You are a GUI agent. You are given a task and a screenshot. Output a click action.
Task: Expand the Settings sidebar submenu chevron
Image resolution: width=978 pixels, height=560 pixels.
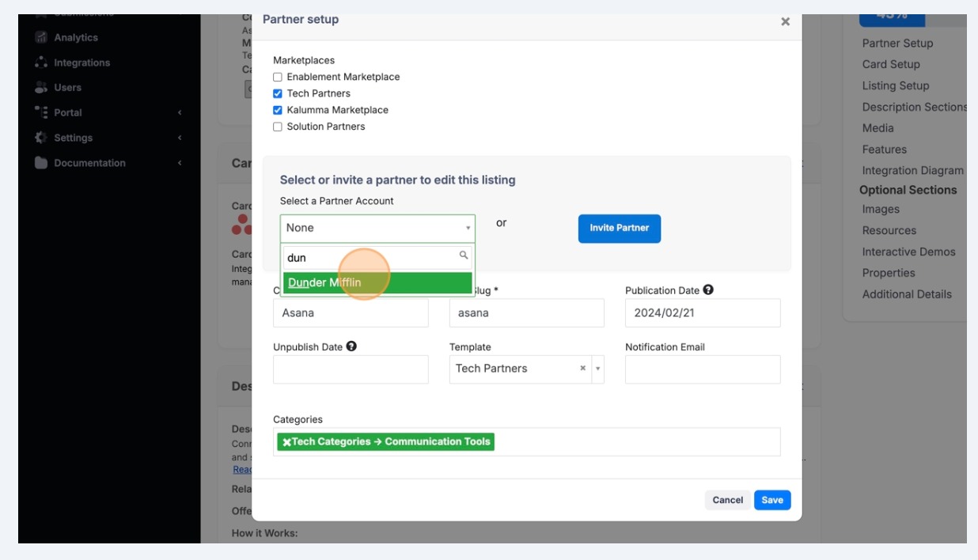[180, 138]
